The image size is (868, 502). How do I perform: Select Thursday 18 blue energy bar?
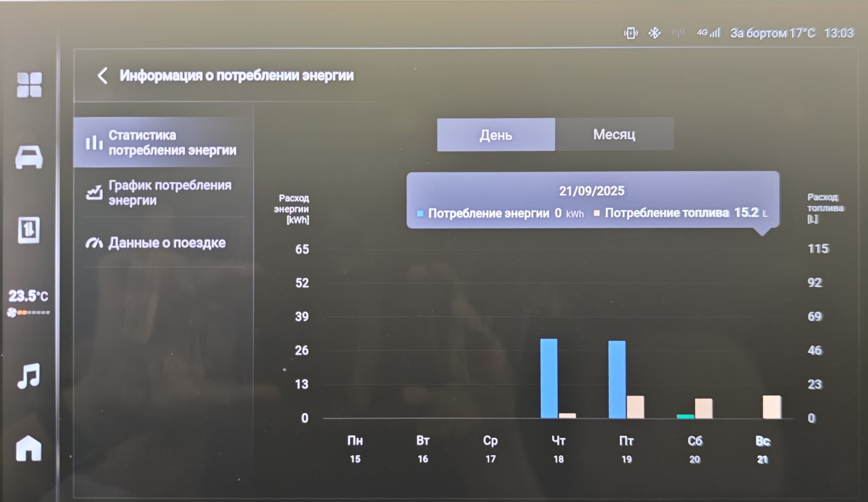tap(549, 378)
